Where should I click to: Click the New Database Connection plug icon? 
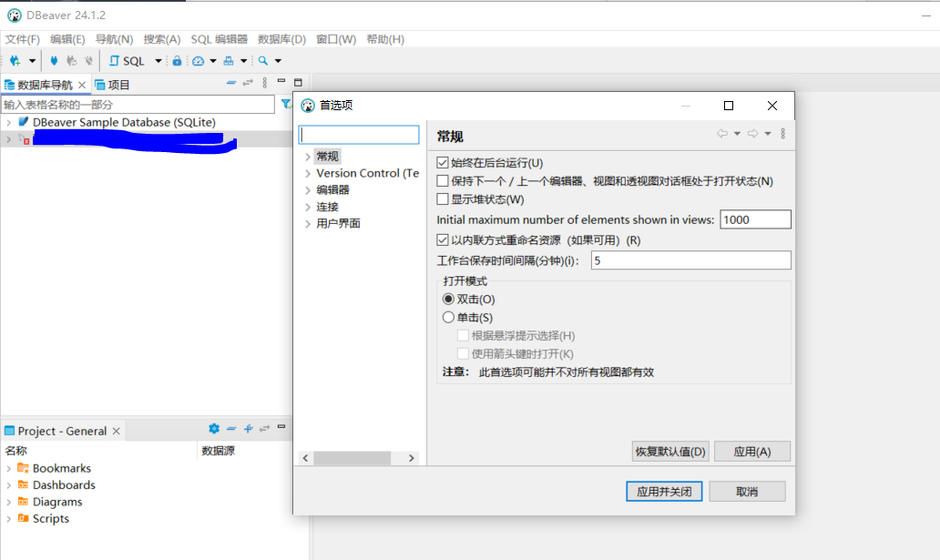coord(15,61)
